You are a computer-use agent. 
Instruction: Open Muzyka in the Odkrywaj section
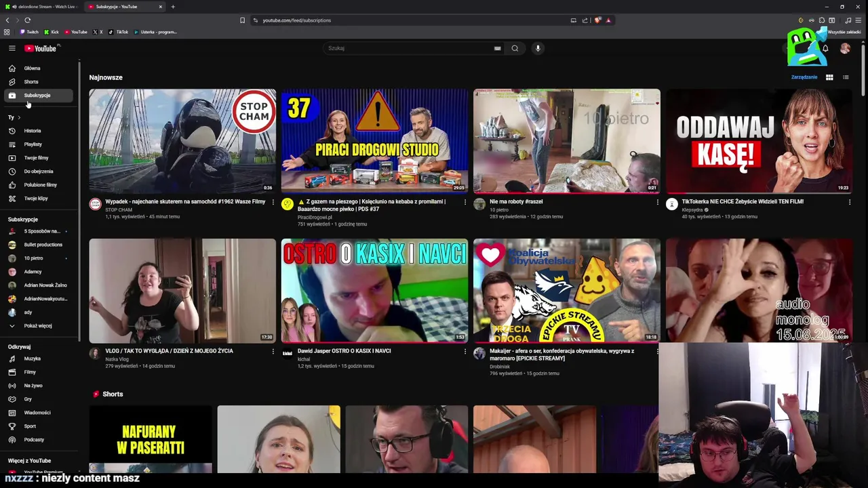[39, 359]
